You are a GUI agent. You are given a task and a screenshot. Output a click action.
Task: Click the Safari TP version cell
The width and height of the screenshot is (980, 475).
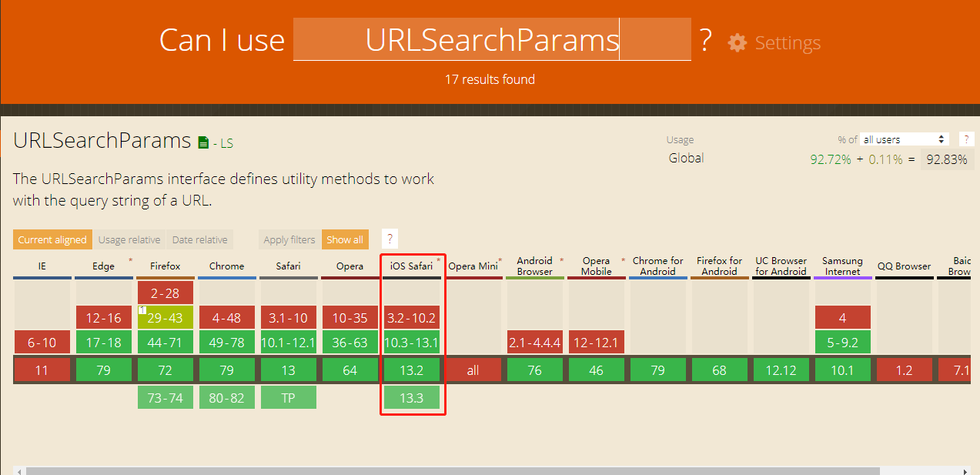coord(288,397)
